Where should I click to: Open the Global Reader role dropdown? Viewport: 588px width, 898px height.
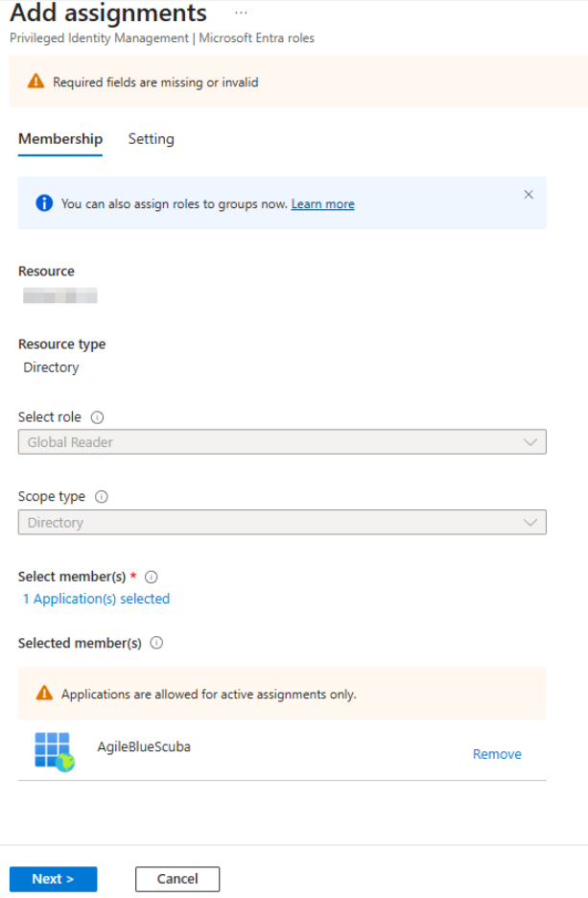(x=281, y=442)
